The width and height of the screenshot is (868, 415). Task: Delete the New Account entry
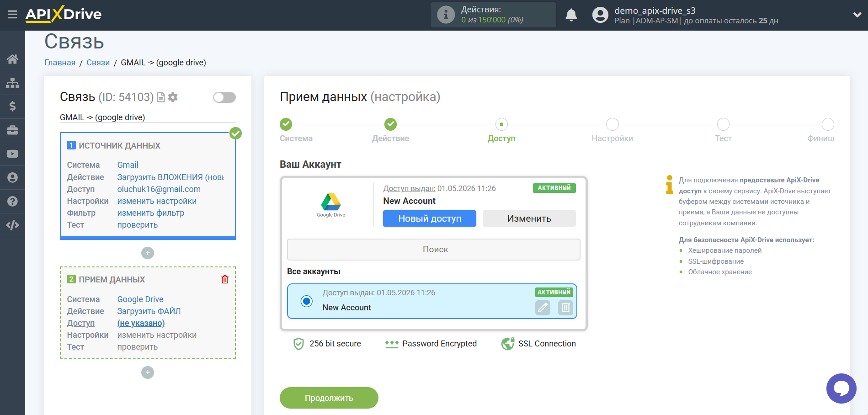565,308
